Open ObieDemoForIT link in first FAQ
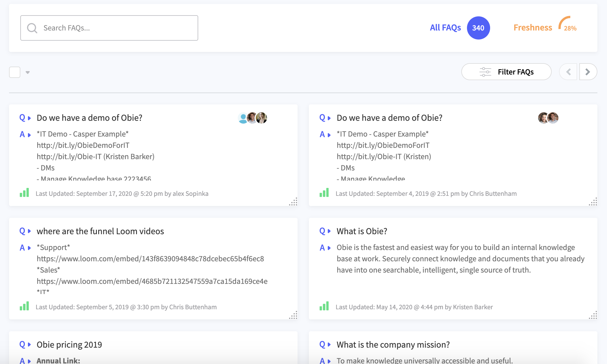 (83, 145)
